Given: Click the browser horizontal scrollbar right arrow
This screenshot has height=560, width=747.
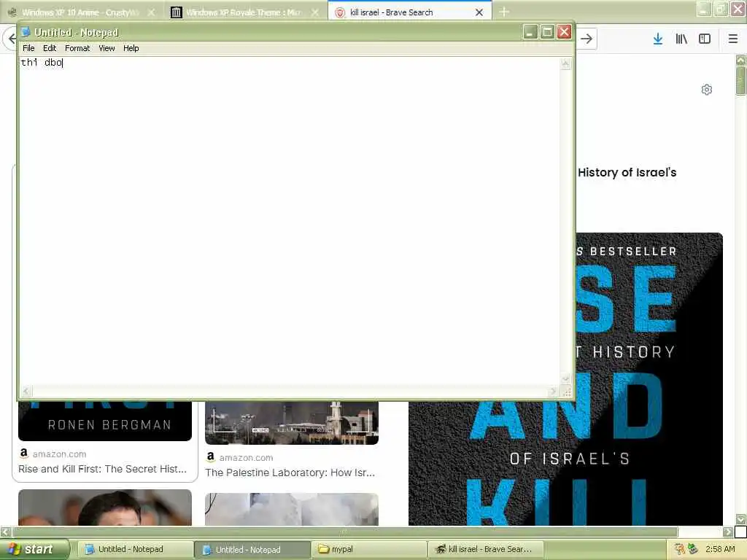Looking at the screenshot, I should click(x=727, y=532).
